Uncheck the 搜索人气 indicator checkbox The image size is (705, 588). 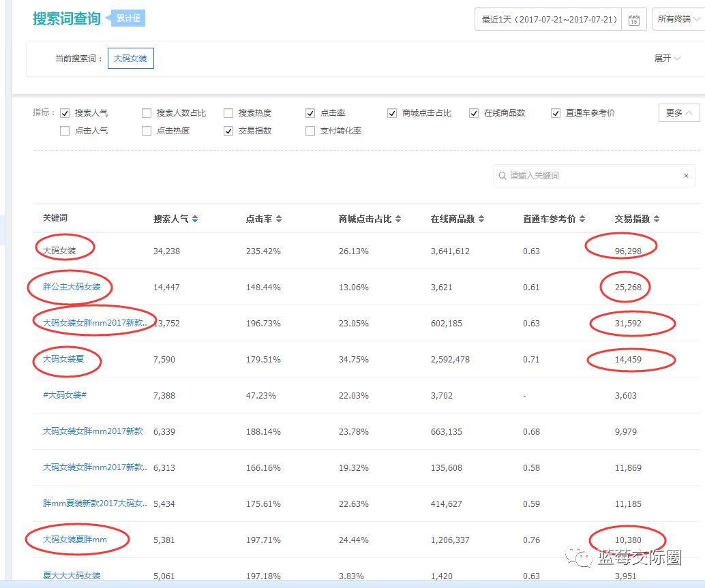point(65,113)
